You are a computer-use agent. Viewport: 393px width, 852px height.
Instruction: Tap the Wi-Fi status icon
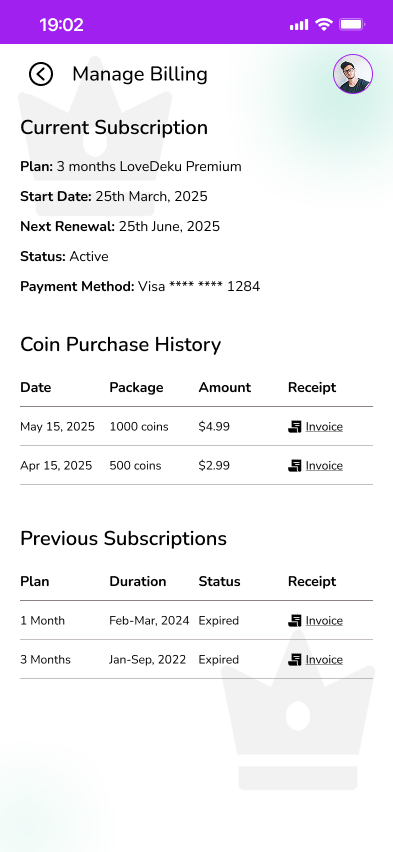tap(324, 24)
